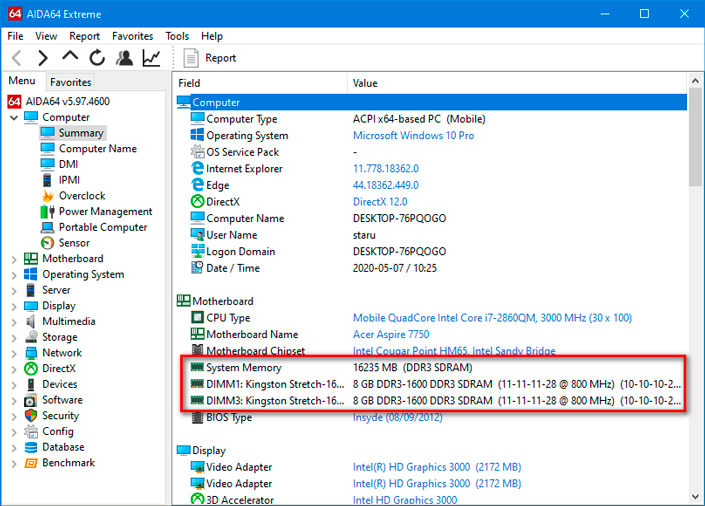This screenshot has width=705, height=506.
Task: Click the DirectX Xbox icon in the left tree
Action: tap(31, 368)
